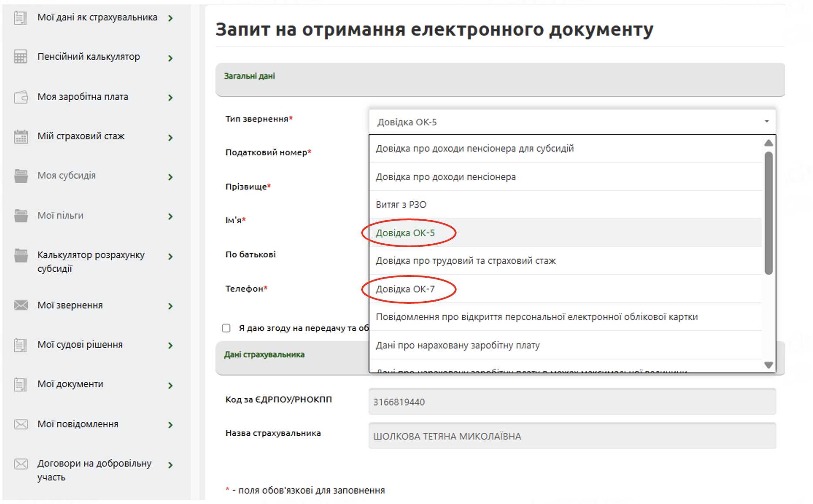Tick the consent checkbox Я даю згоду
The height and width of the screenshot is (504, 813).
pos(226,328)
